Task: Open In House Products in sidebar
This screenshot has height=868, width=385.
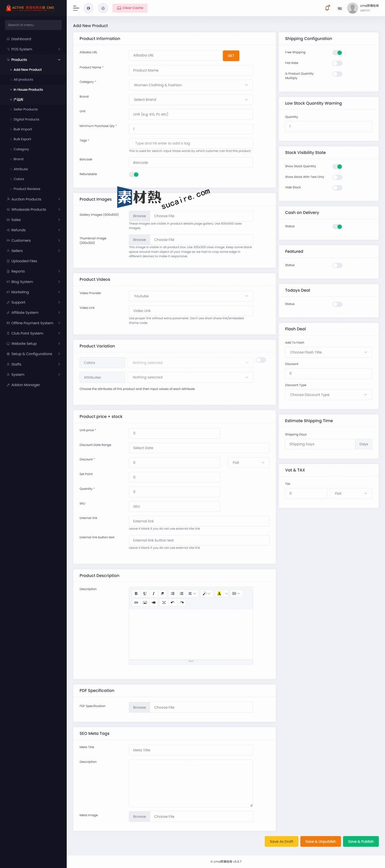Action: (28, 90)
